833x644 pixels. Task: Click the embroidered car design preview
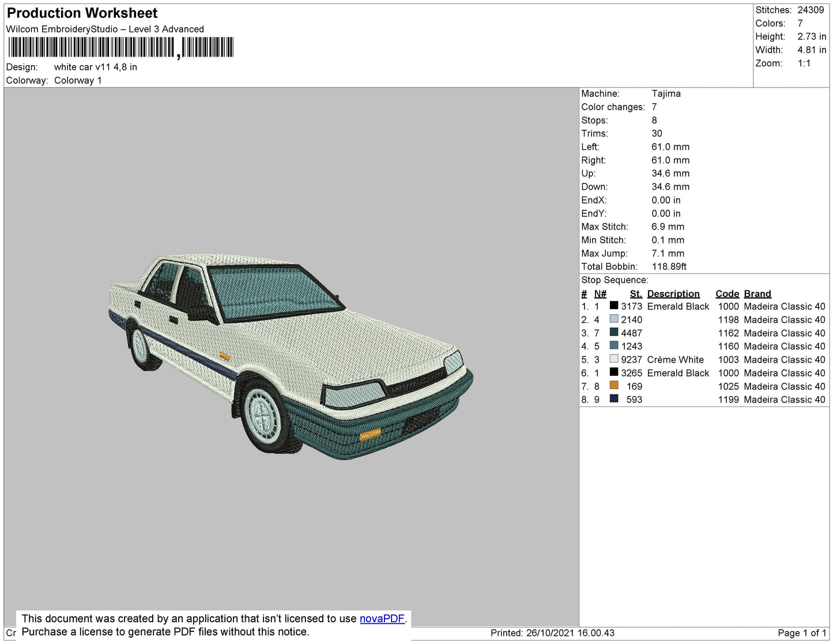291,356
